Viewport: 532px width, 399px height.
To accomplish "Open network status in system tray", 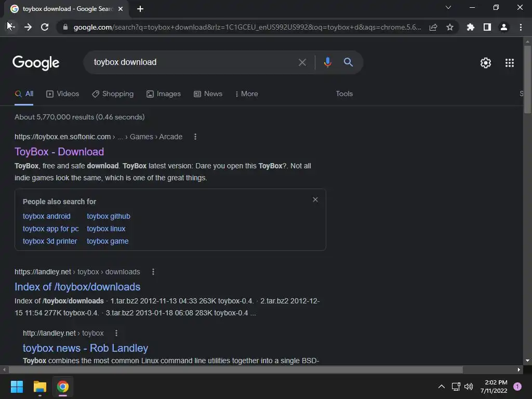I will 456,387.
